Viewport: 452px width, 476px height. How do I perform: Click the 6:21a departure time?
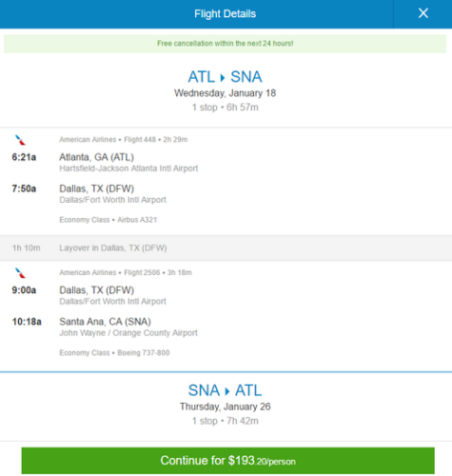pyautogui.click(x=24, y=157)
